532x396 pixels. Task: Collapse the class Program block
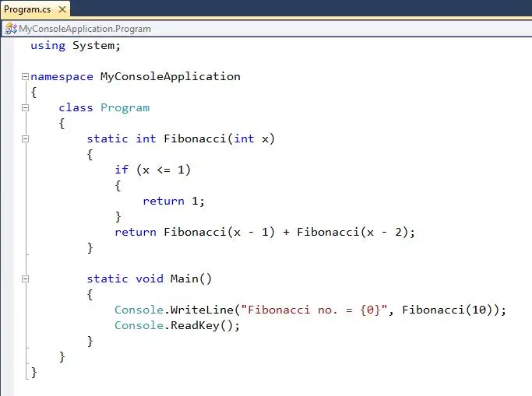pyautogui.click(x=25, y=107)
